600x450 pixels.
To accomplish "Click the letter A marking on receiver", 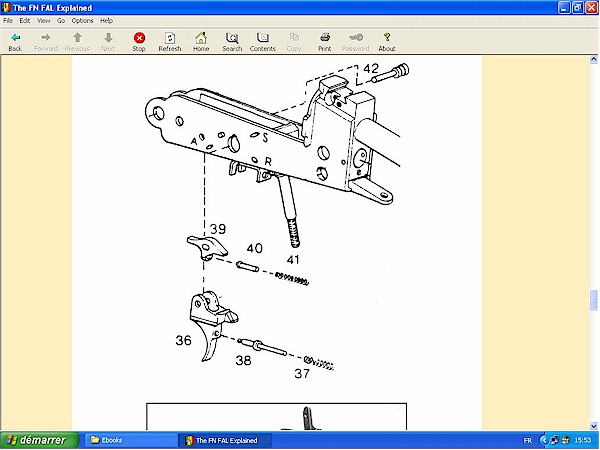I will 194,142.
